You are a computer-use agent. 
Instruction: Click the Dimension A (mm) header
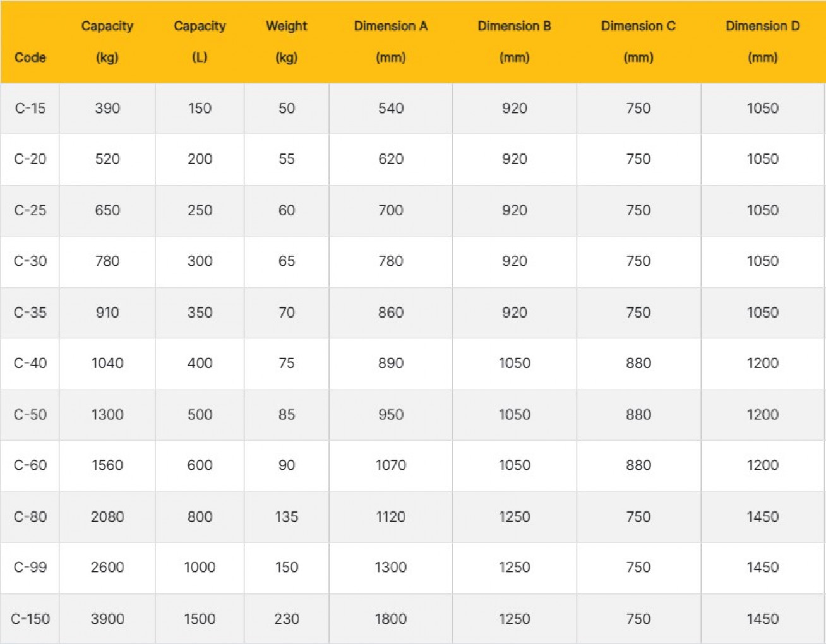[390, 42]
